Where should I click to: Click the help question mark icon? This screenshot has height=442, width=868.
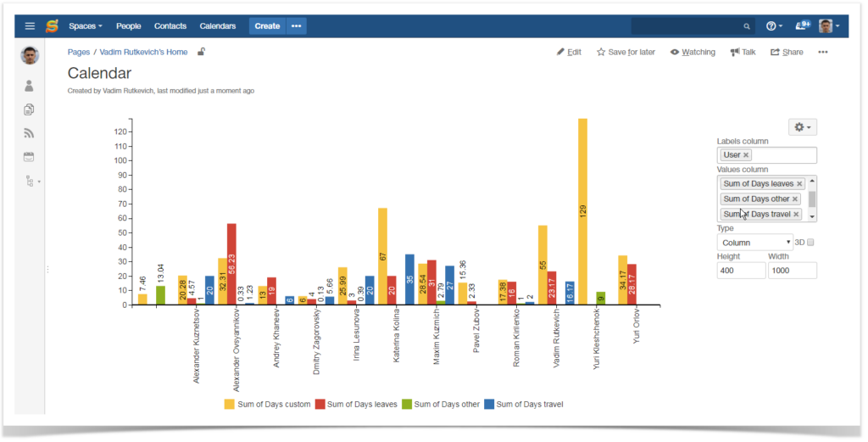pyautogui.click(x=771, y=26)
